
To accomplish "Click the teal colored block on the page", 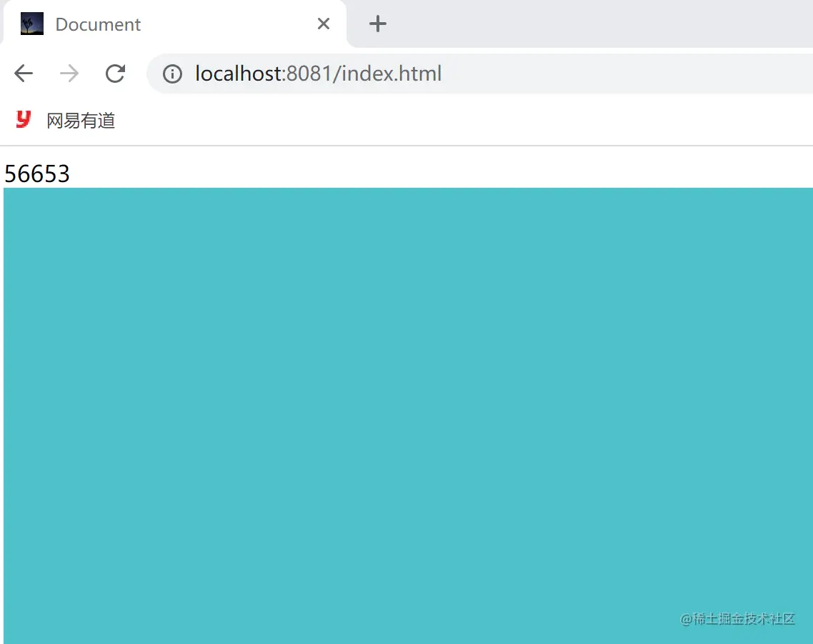I will click(x=408, y=416).
